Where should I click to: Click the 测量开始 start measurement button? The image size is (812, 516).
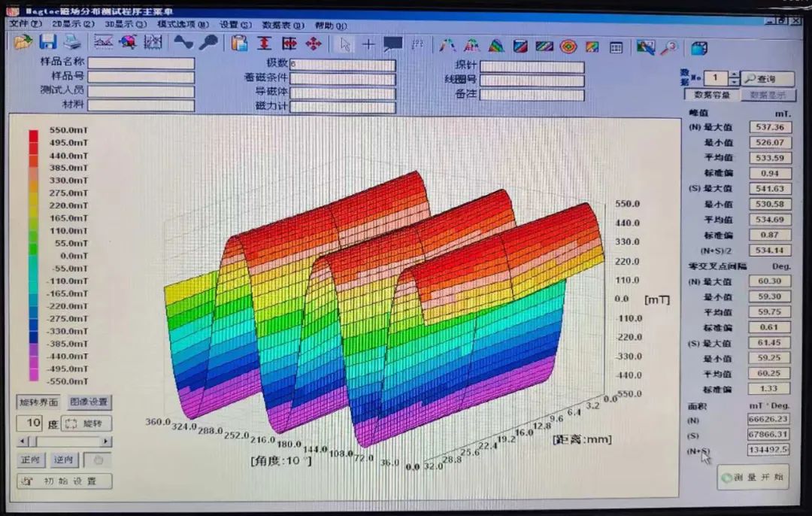753,477
